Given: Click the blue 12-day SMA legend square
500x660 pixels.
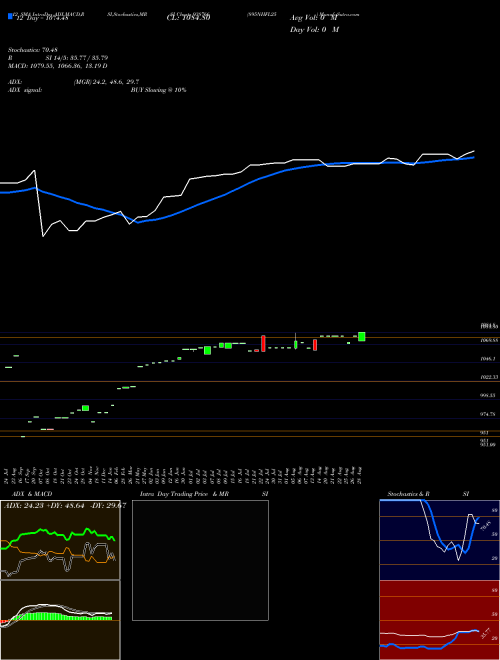Looking at the screenshot, I should tap(10, 17).
